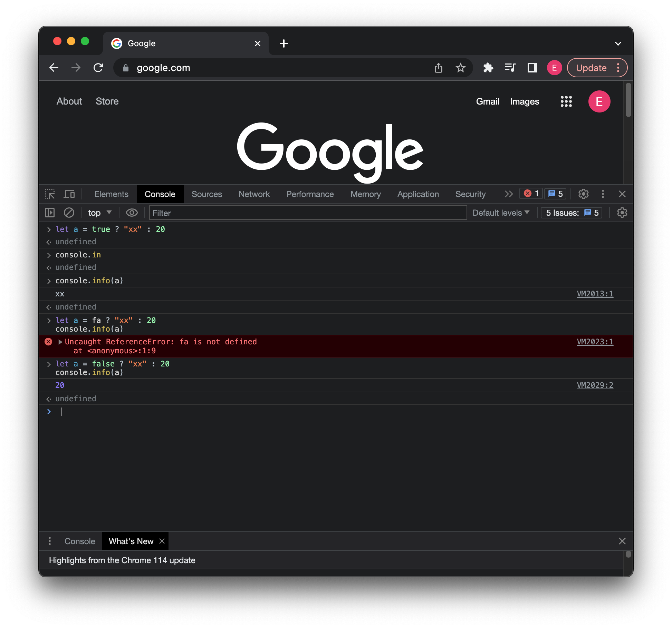Open the VM2023:1 source link
Image resolution: width=672 pixels, height=628 pixels.
pyautogui.click(x=595, y=342)
